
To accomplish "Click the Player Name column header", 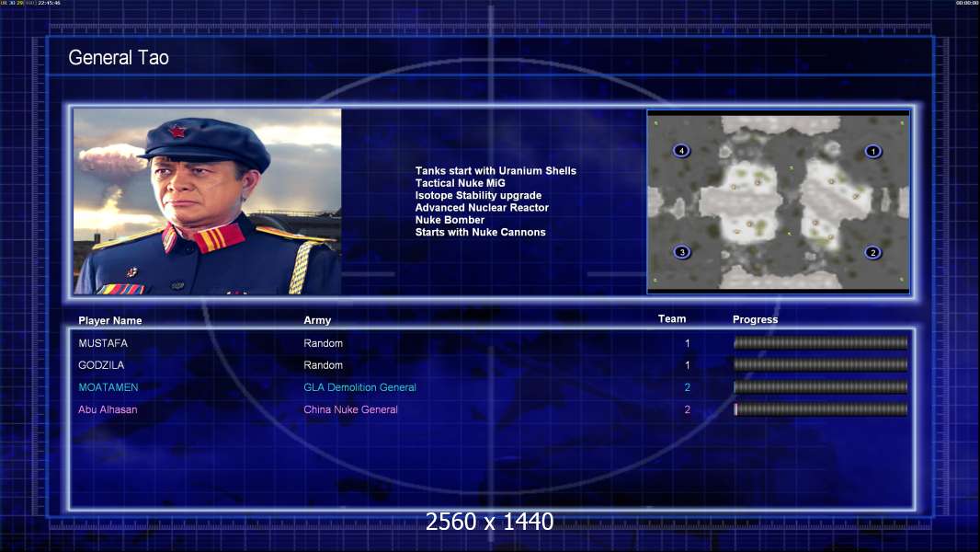I will click(x=110, y=321).
